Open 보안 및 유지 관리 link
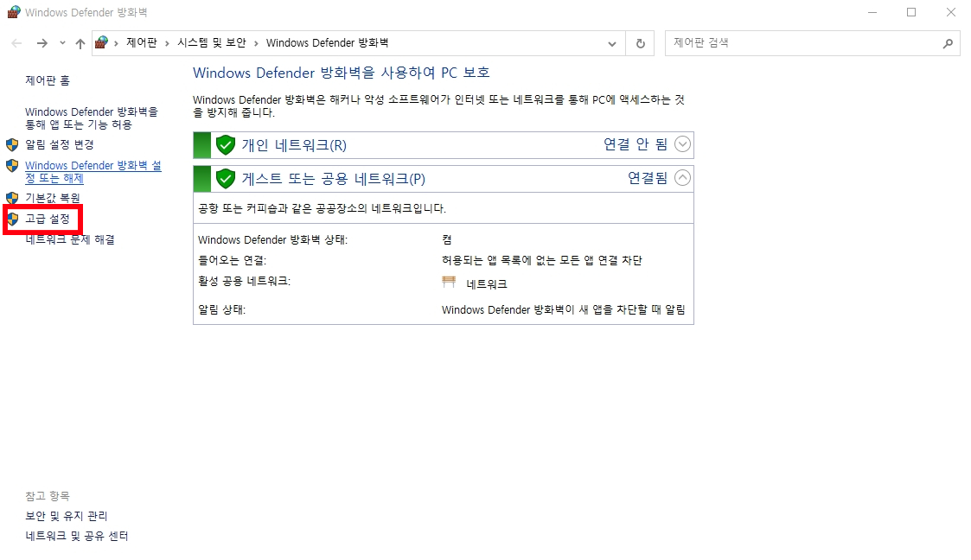The height and width of the screenshot is (560, 971). pos(67,516)
